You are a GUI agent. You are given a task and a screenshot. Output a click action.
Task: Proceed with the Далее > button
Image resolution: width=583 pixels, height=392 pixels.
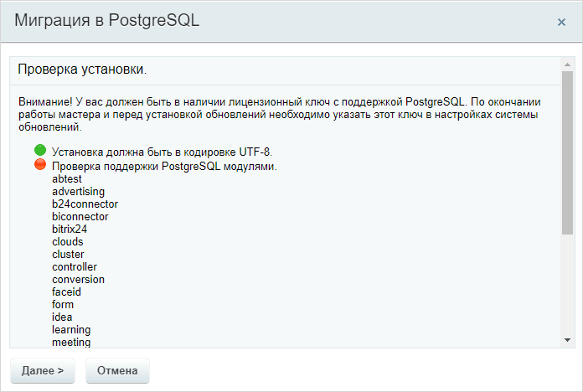click(x=43, y=370)
